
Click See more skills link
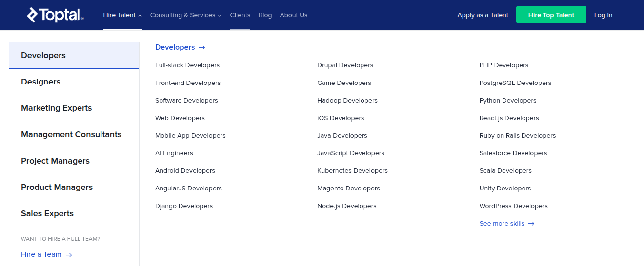[x=507, y=224]
